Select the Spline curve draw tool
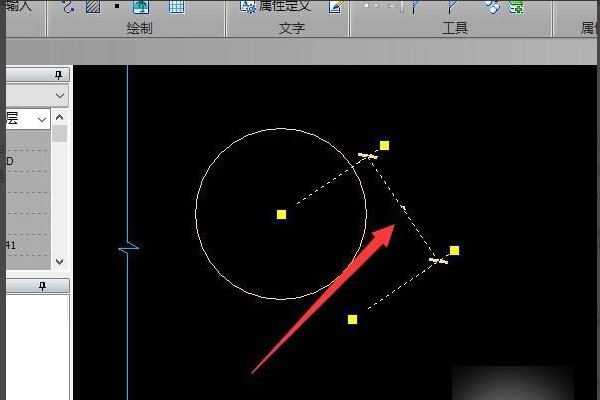The width and height of the screenshot is (600, 400). coord(68,7)
